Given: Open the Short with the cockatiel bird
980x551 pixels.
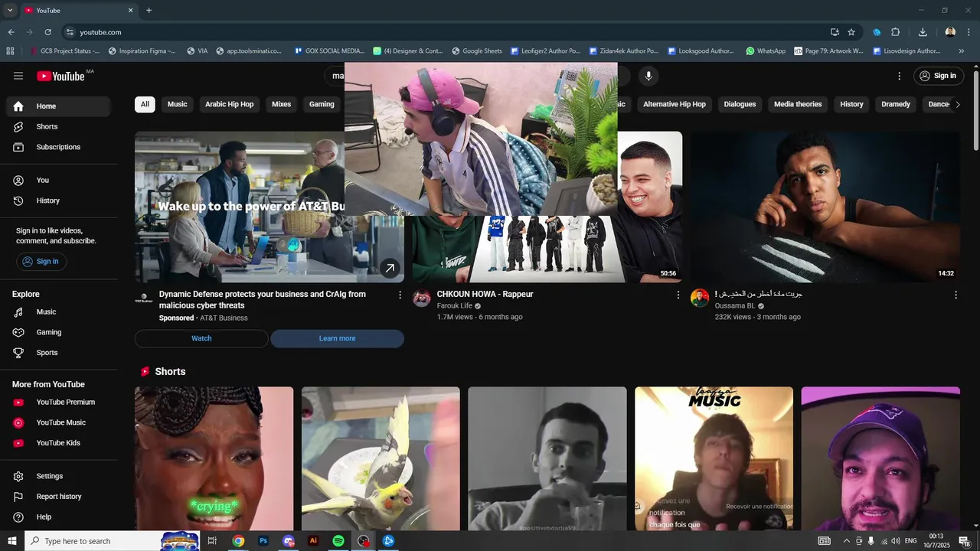Looking at the screenshot, I should [381, 459].
